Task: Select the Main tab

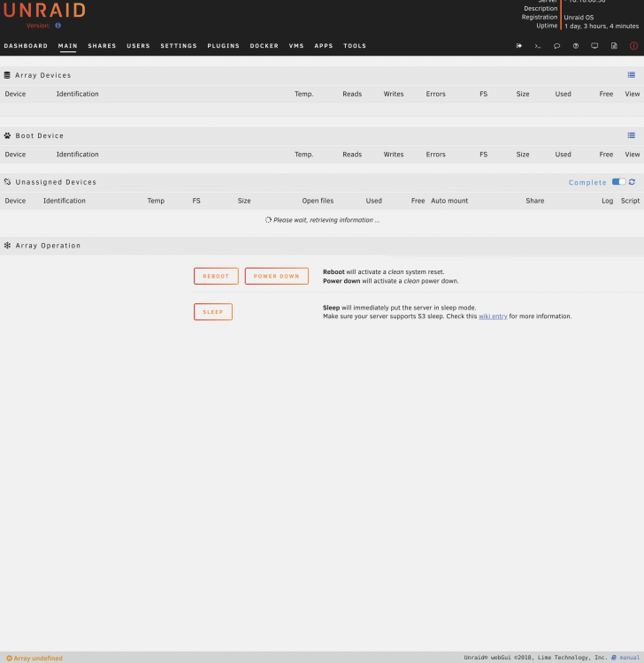Action: click(x=68, y=46)
